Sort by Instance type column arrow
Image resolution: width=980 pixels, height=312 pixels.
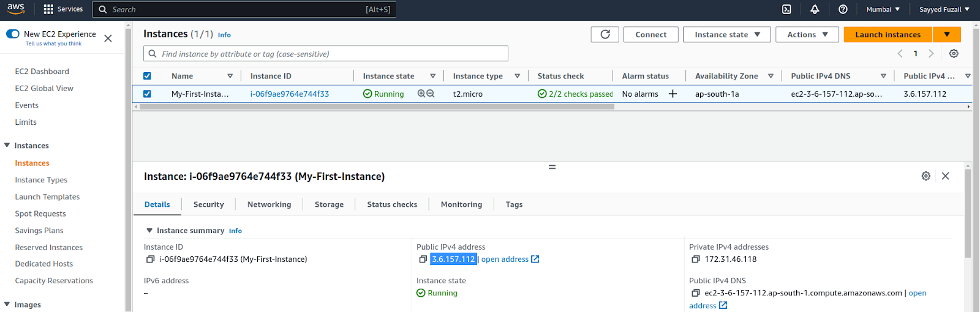(517, 76)
